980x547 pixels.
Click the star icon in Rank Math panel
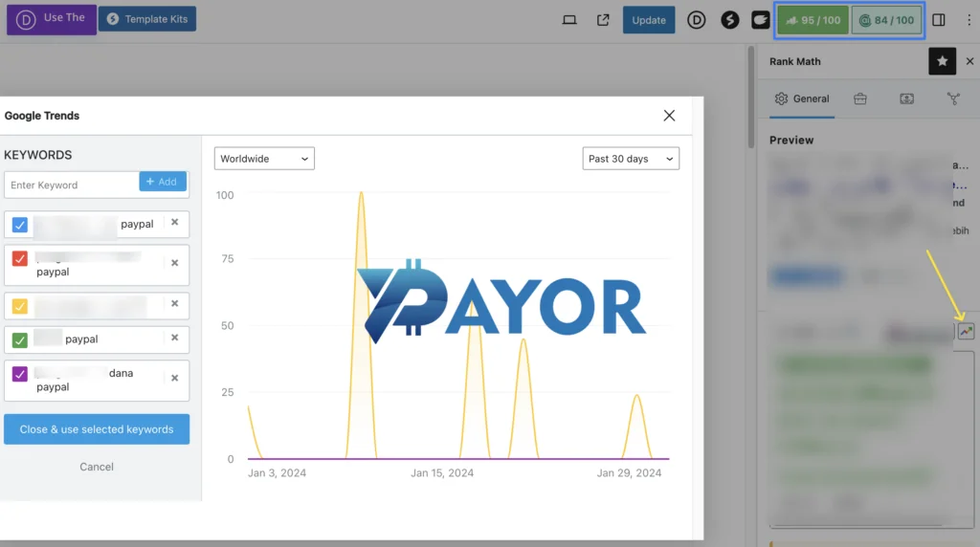[943, 61]
